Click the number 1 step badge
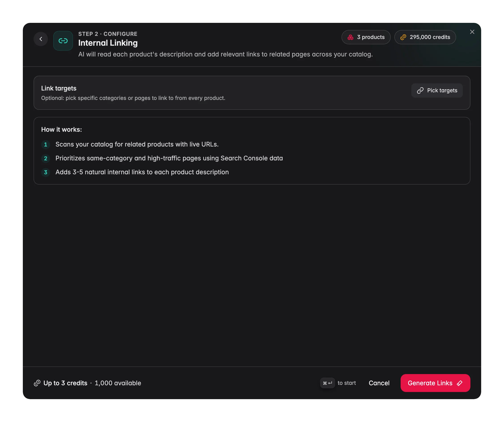Viewport: 504px width, 422px height. coord(46,145)
